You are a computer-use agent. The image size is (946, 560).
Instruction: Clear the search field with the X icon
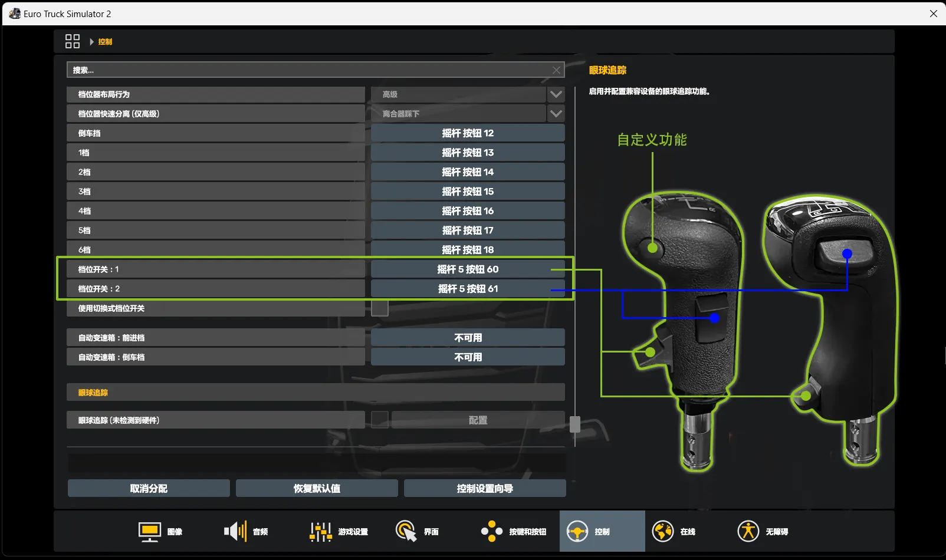[556, 70]
